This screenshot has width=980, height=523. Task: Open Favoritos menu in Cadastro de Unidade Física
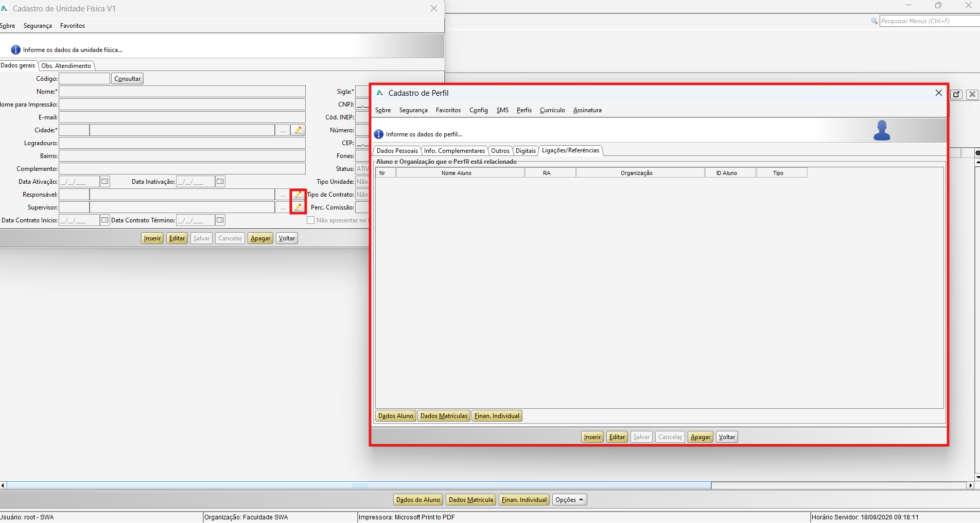pyautogui.click(x=73, y=26)
